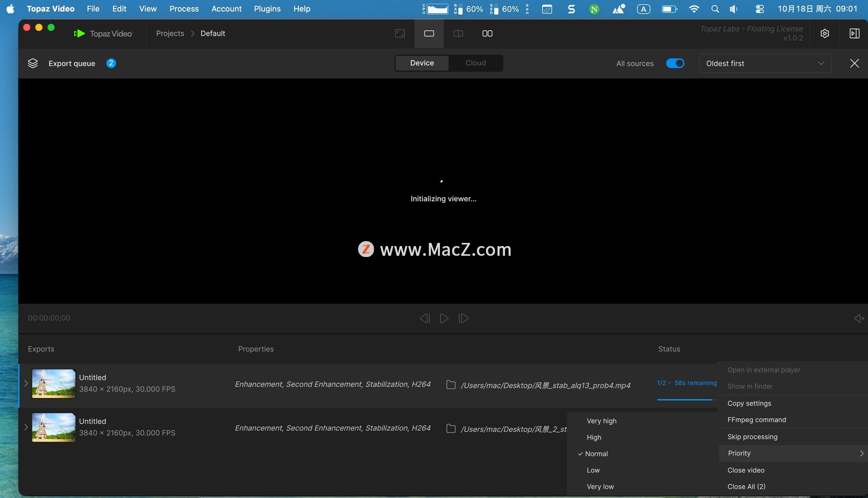This screenshot has height=498, width=868.
Task: Choose the Low priority option
Action: (x=593, y=470)
